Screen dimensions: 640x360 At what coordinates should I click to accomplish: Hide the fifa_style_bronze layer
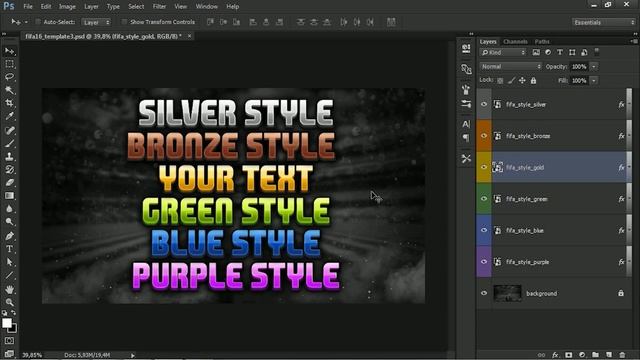[x=484, y=136]
